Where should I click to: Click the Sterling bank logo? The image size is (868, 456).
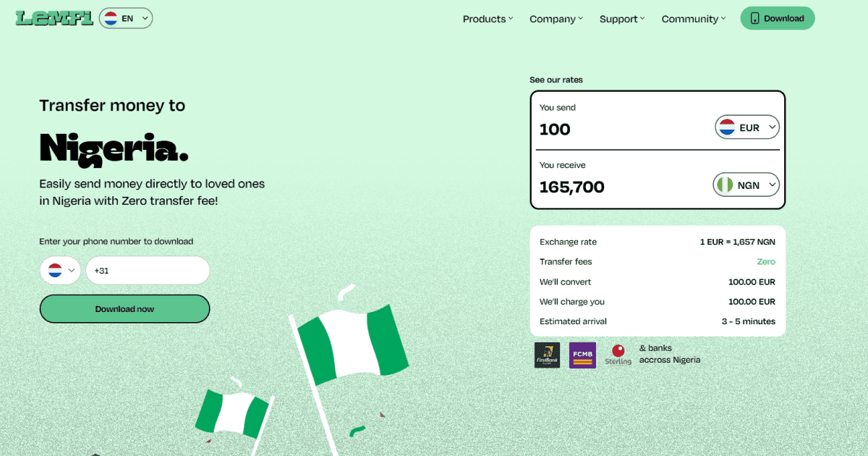point(618,355)
